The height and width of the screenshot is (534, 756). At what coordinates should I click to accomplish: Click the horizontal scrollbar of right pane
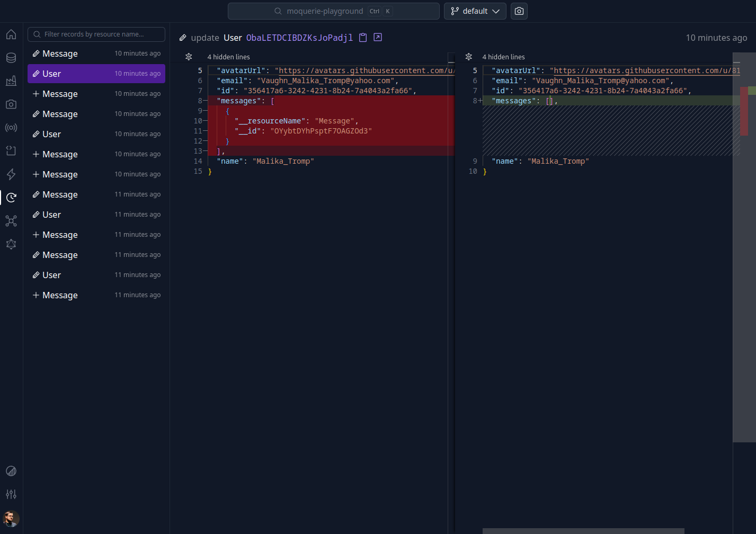[583, 531]
